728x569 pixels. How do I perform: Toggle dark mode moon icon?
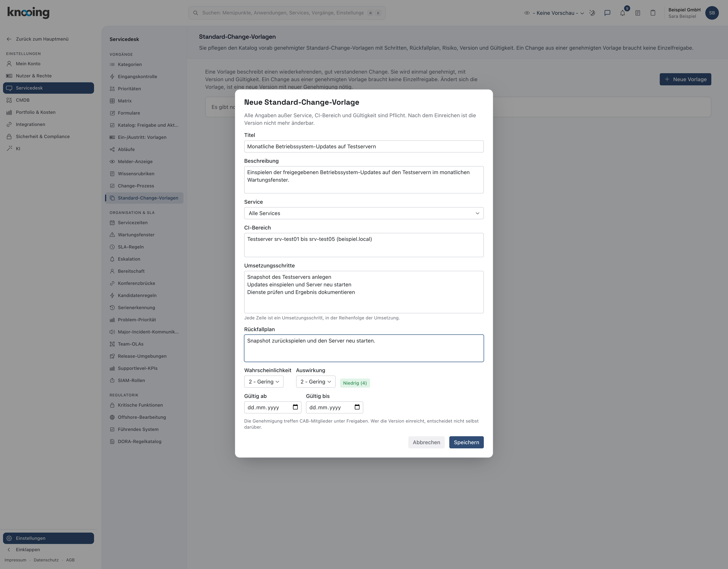(592, 13)
